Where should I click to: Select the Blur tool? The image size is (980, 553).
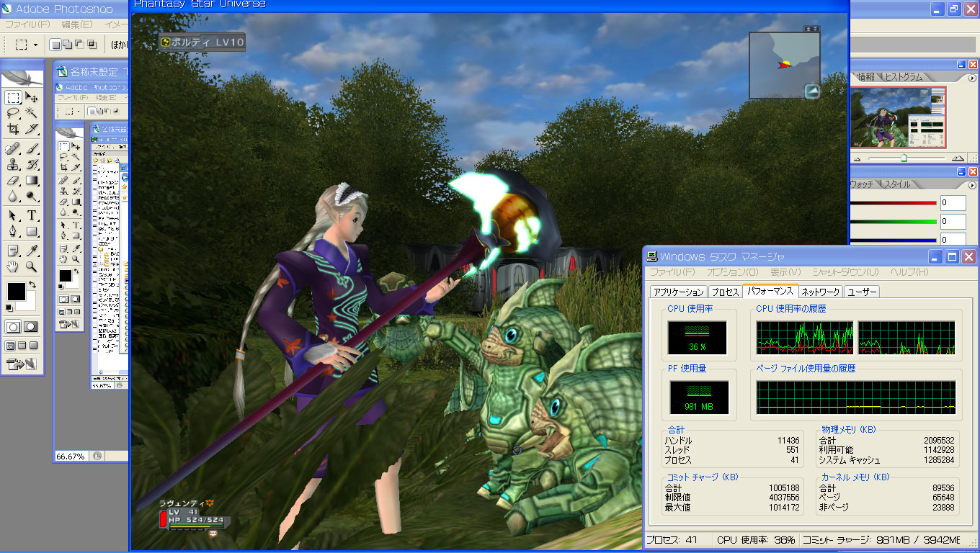click(x=13, y=196)
